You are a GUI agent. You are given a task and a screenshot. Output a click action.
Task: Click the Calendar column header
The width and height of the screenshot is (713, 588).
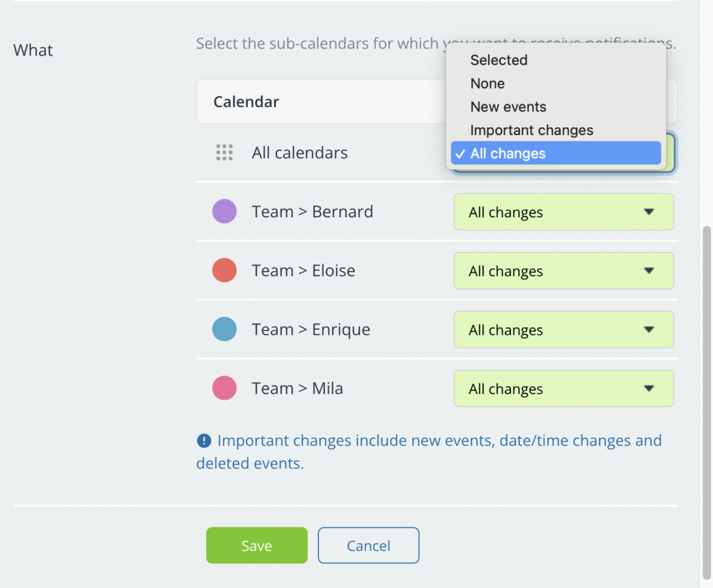click(x=246, y=102)
